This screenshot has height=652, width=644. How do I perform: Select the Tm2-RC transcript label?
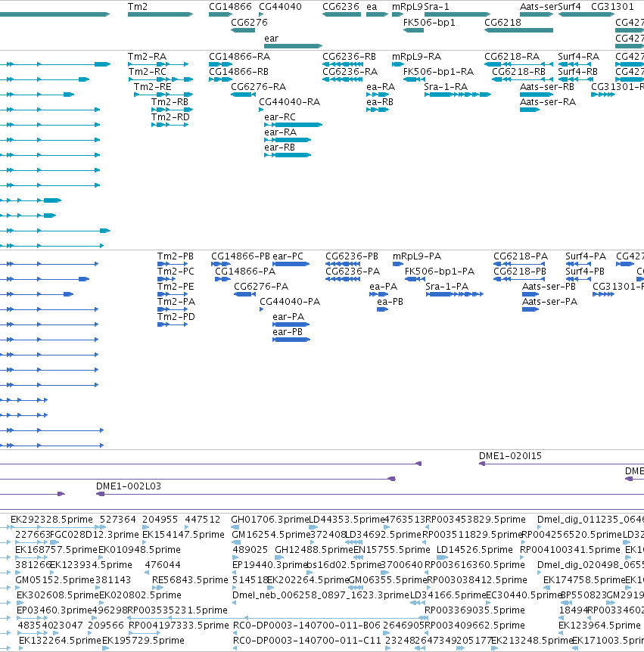point(148,72)
